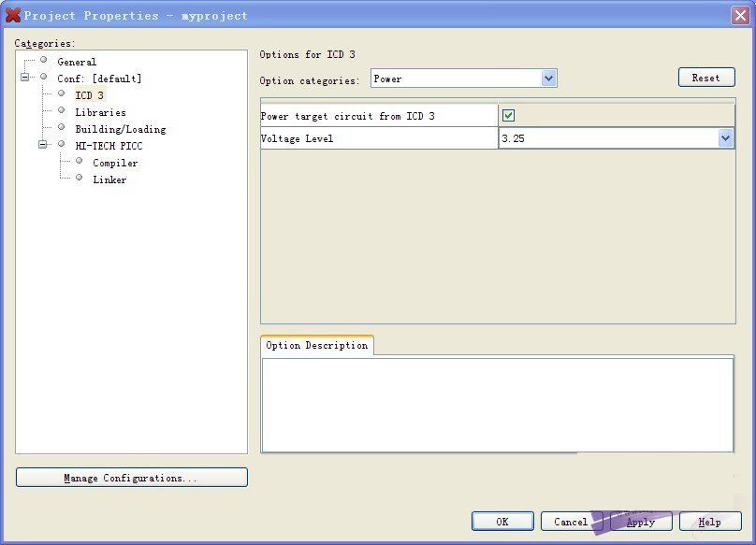Open the Building/Loading category
This screenshot has height=545, width=756.
tap(121, 129)
